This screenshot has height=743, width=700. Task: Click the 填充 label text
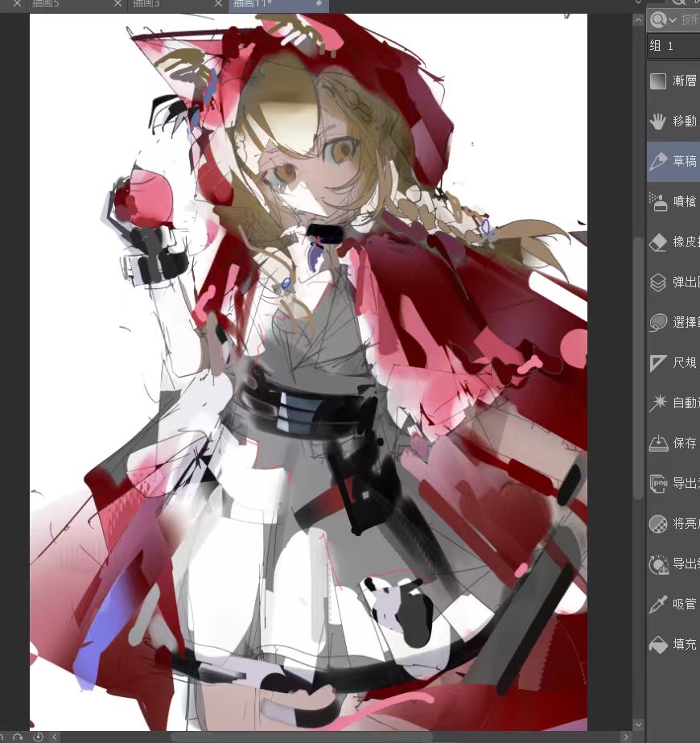tap(685, 645)
